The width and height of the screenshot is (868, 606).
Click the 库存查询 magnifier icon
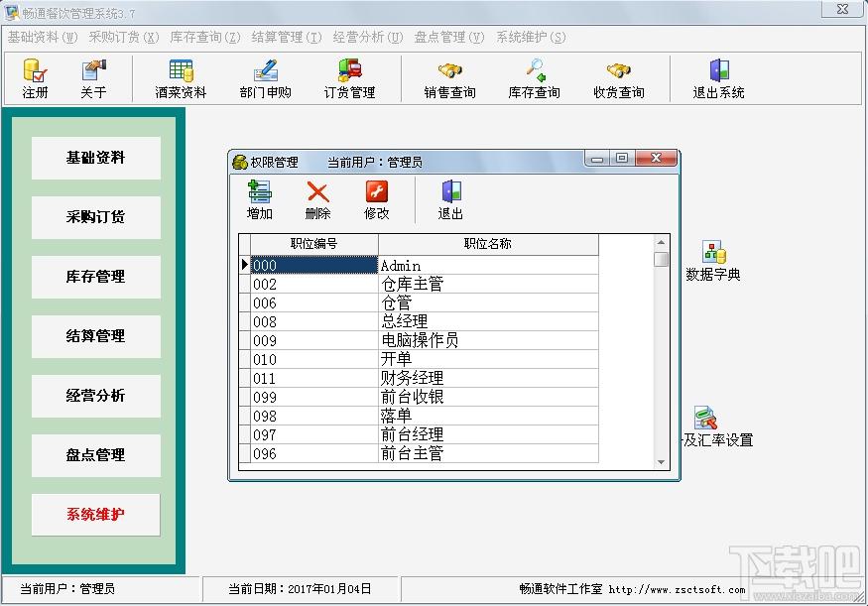535,70
